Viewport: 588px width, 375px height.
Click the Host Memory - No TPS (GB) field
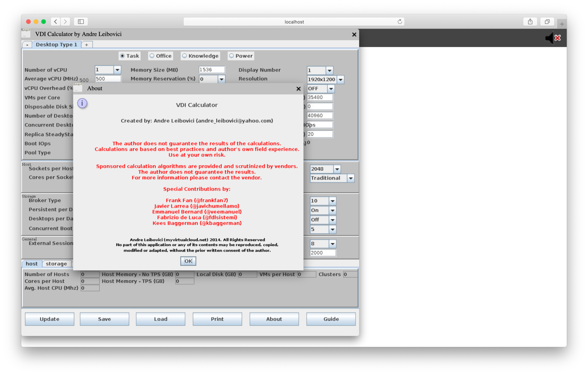pyautogui.click(x=185, y=274)
